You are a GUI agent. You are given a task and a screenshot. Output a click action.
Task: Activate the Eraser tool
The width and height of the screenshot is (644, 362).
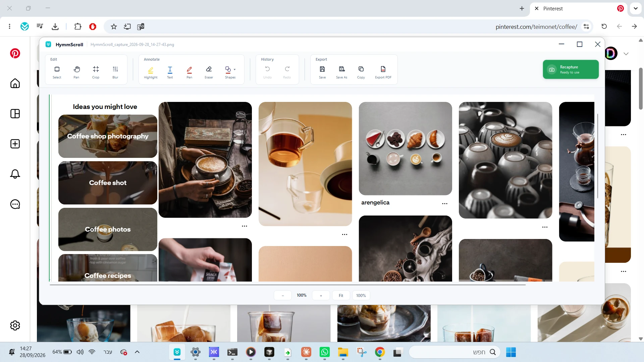tap(209, 72)
